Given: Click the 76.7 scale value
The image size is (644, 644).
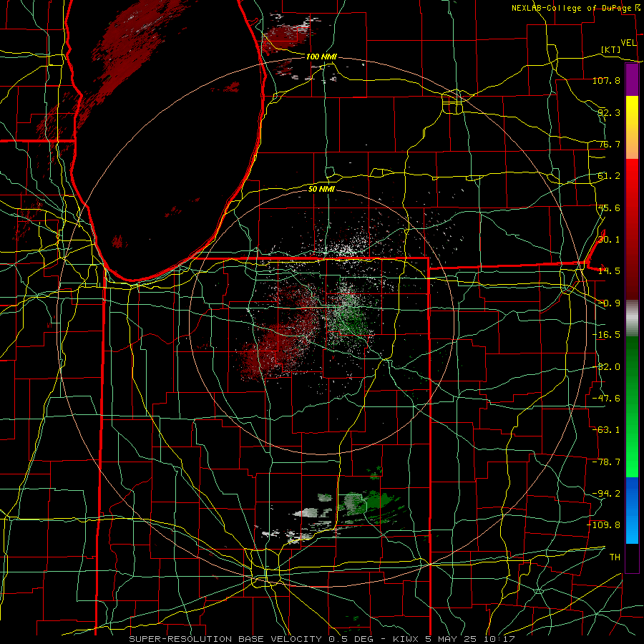Looking at the screenshot, I should click(x=609, y=144).
